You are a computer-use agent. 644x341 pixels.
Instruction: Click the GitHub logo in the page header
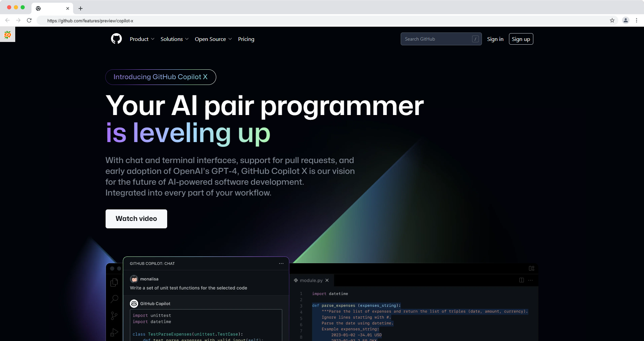pyautogui.click(x=116, y=39)
